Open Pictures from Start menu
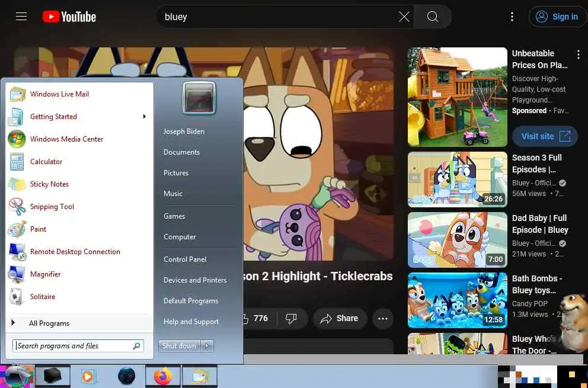This screenshot has width=588, height=388. tap(176, 173)
